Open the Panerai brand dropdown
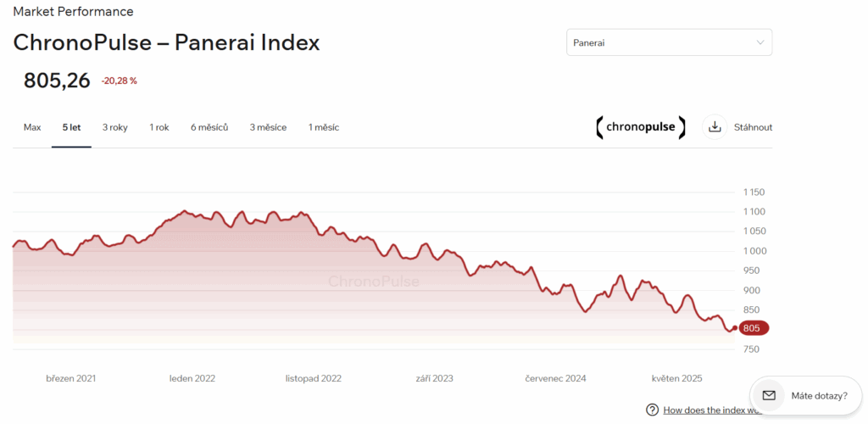The width and height of the screenshot is (868, 424). (668, 42)
